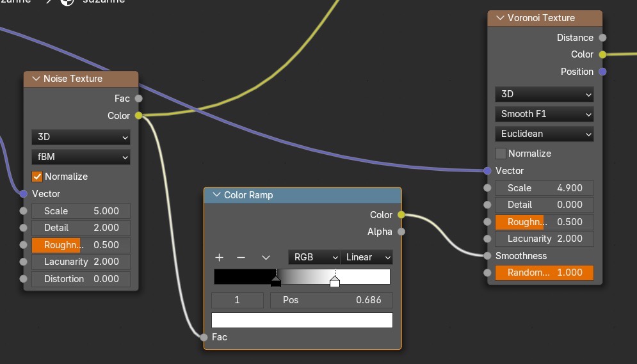This screenshot has height=364, width=637.
Task: Adjust Noise Texture Roughness slider
Action: click(81, 245)
